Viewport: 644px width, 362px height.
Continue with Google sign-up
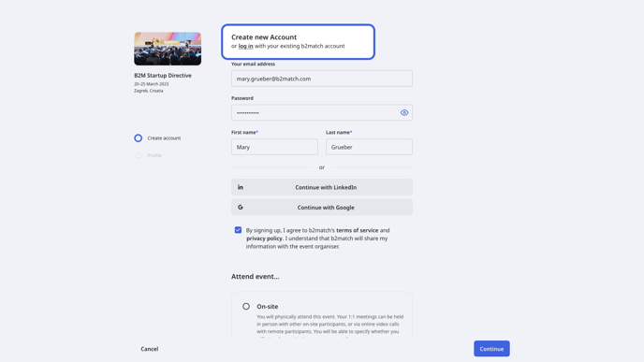(x=322, y=208)
